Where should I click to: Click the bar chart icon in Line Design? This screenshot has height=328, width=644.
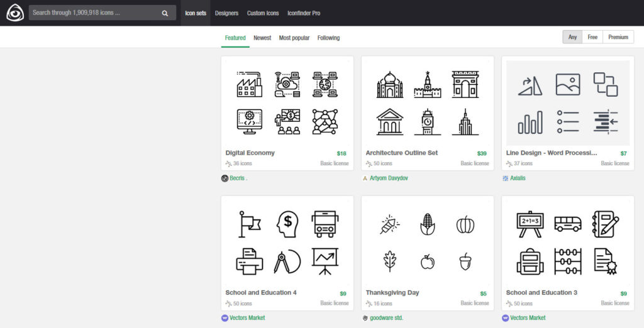(530, 122)
